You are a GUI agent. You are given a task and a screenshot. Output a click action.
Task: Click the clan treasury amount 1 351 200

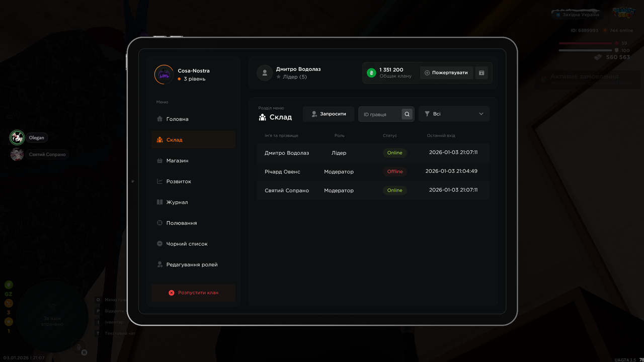click(x=391, y=70)
